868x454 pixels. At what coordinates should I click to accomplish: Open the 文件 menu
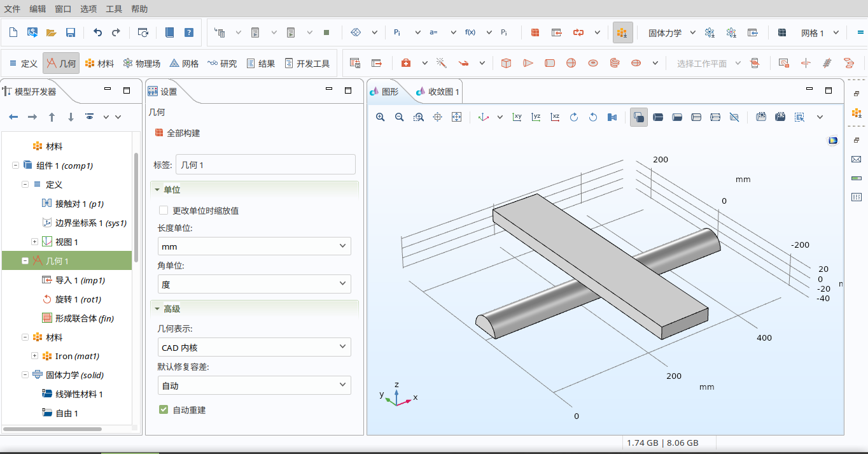(12, 9)
